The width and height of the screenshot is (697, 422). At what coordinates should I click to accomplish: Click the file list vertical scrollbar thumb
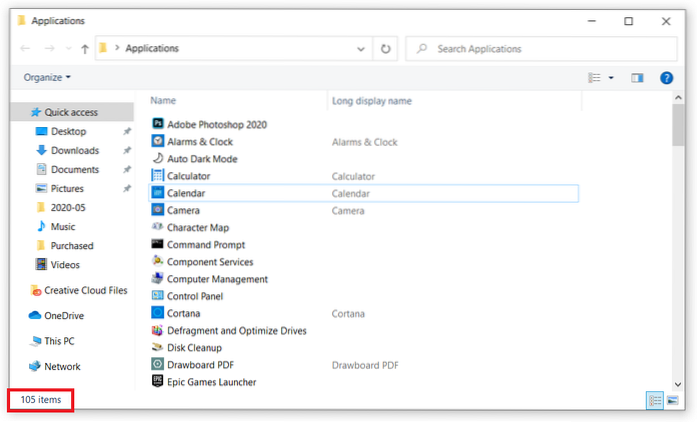coord(678,125)
